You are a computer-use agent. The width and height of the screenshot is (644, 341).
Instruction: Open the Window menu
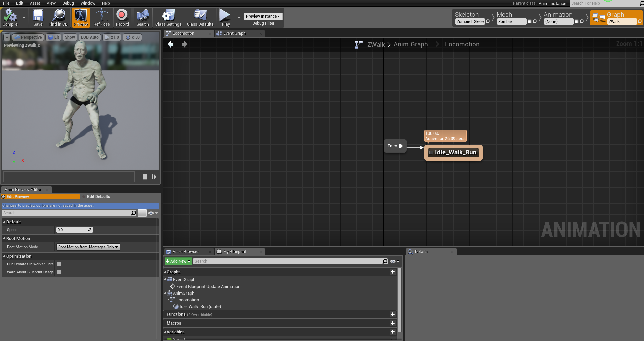(88, 3)
